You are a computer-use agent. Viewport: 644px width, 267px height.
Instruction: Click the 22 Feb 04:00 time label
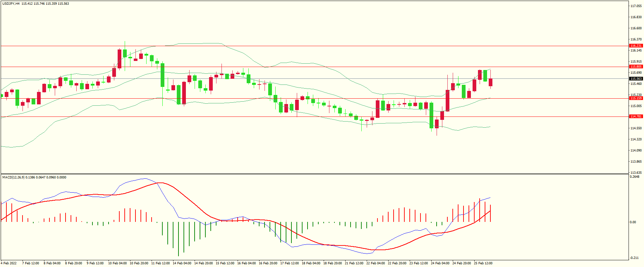coord(375,263)
